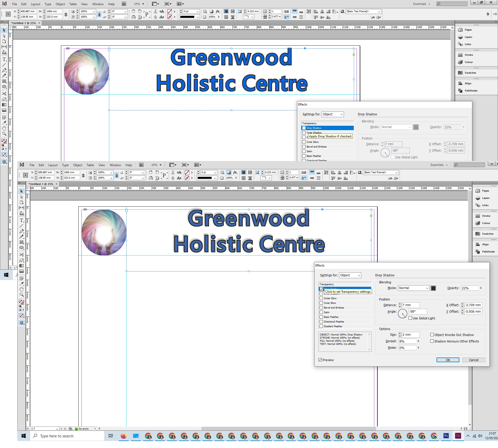The image size is (498, 448).
Task: Select the Type tool in front window's toolbox
Action: [x=22, y=220]
